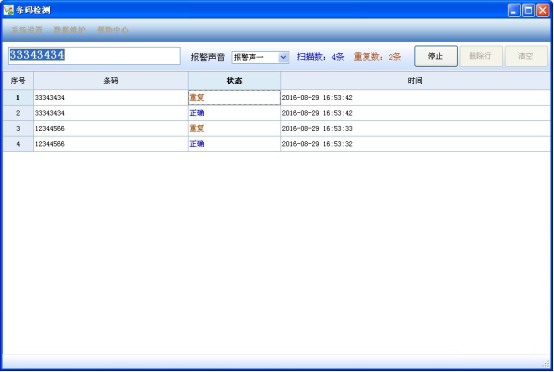Click time cell 16:53:33 in row 3
554x372 pixels.
[x=415, y=129]
